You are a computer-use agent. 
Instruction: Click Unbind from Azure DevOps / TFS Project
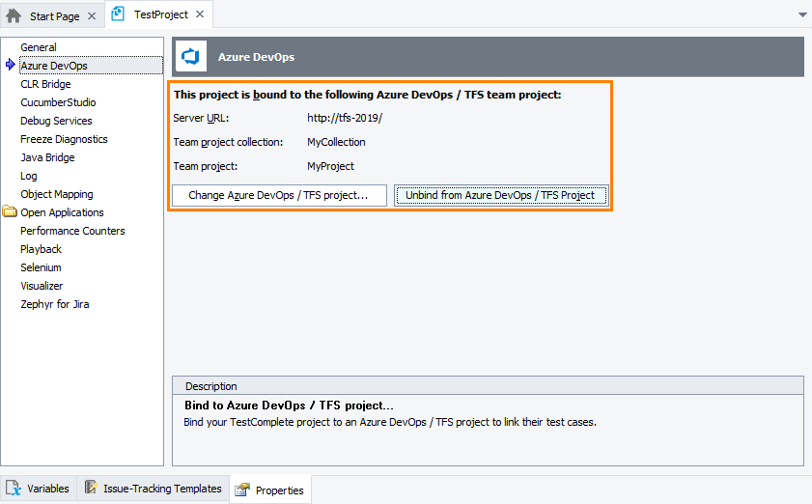(x=500, y=195)
